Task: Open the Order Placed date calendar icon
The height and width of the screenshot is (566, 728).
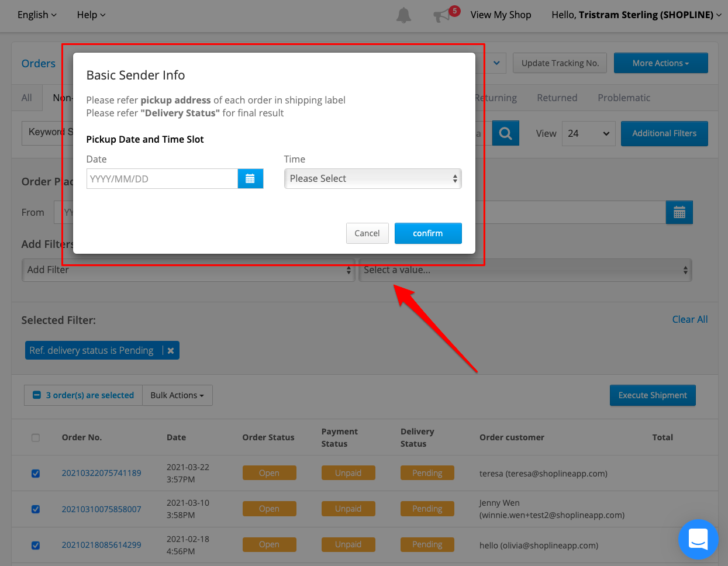Action: coord(679,212)
